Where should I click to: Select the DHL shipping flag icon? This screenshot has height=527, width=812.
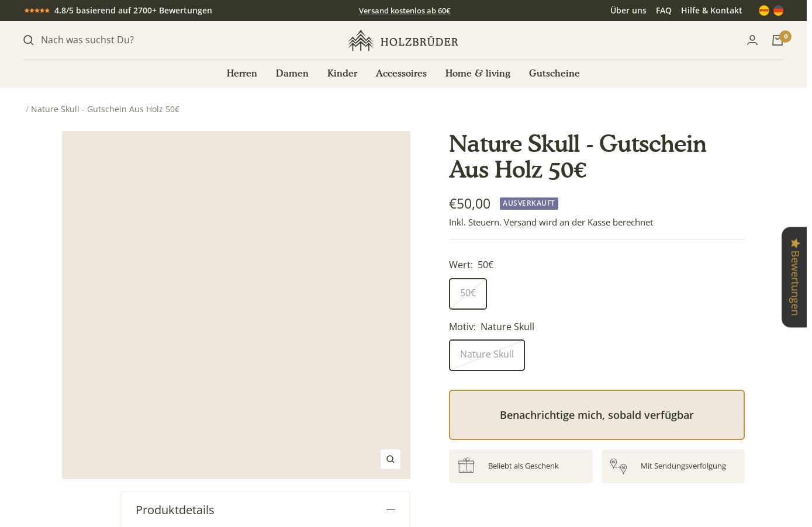coord(764,11)
